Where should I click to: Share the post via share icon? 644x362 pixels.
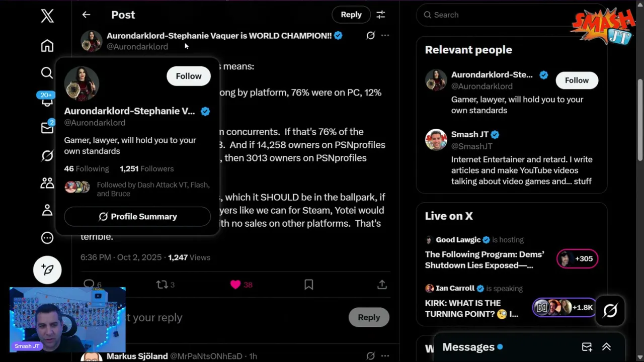[382, 285]
